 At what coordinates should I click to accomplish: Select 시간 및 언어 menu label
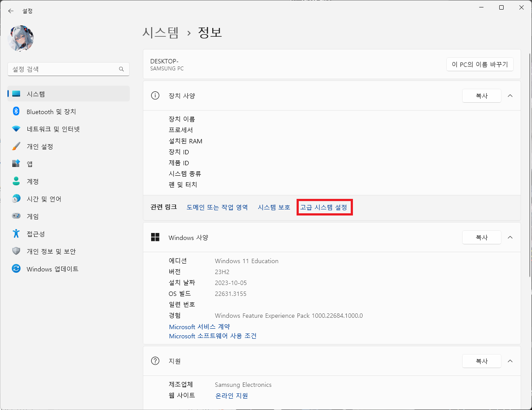[44, 199]
